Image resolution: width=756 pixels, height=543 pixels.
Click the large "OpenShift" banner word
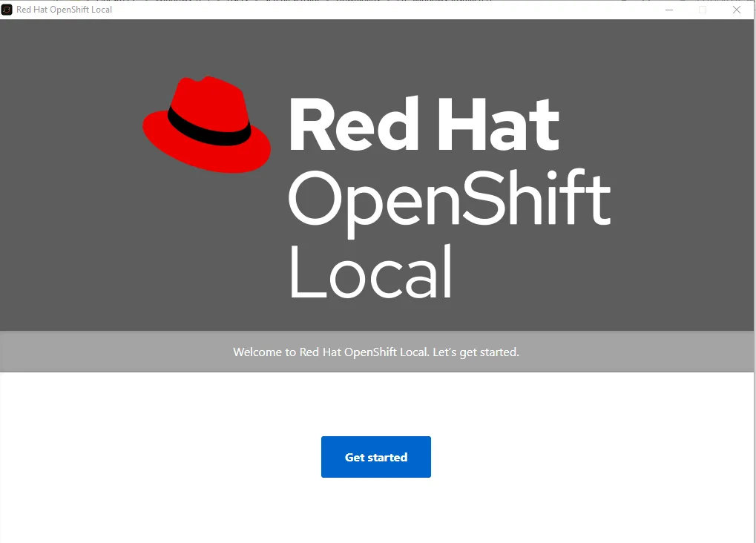(x=450, y=203)
